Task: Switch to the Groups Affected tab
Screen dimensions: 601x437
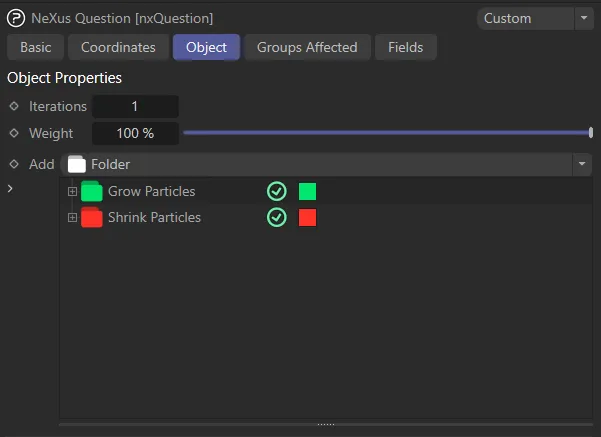Action: [x=307, y=47]
